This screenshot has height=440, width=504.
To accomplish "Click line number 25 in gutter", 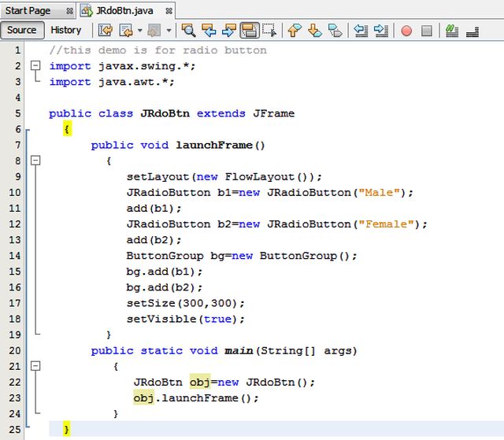I will coord(15,430).
